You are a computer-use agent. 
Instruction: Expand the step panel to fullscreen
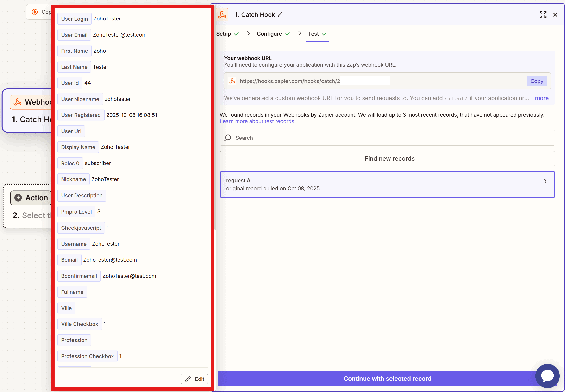coord(543,15)
